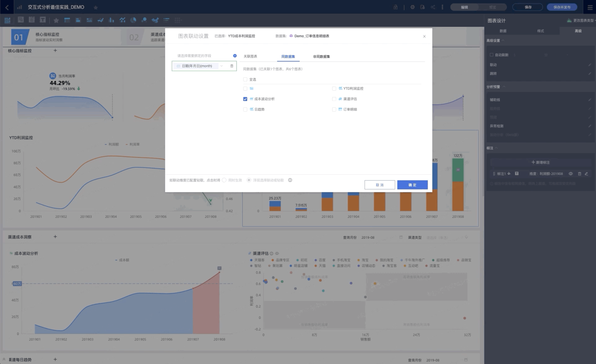Collapse the 高级设置 section

(x=503, y=41)
